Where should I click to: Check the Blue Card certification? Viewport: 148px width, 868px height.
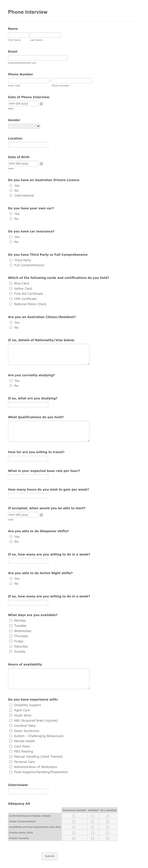click(x=11, y=283)
